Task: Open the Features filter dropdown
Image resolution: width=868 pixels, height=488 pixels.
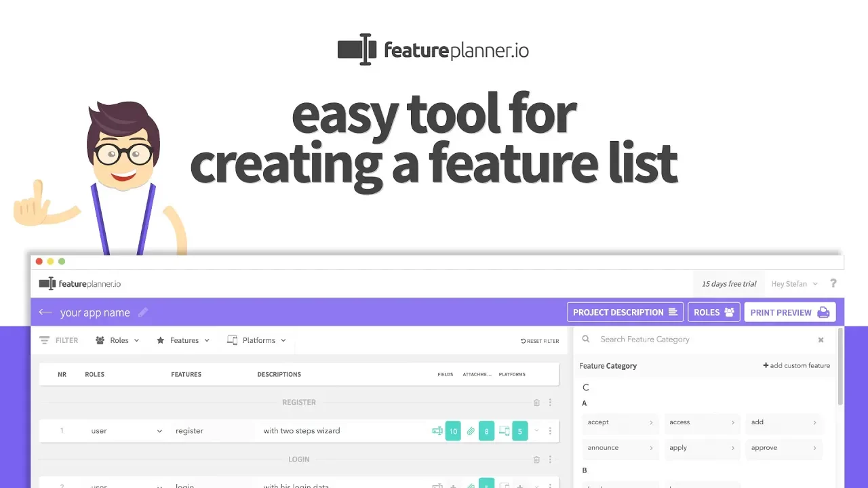Action: 183,340
